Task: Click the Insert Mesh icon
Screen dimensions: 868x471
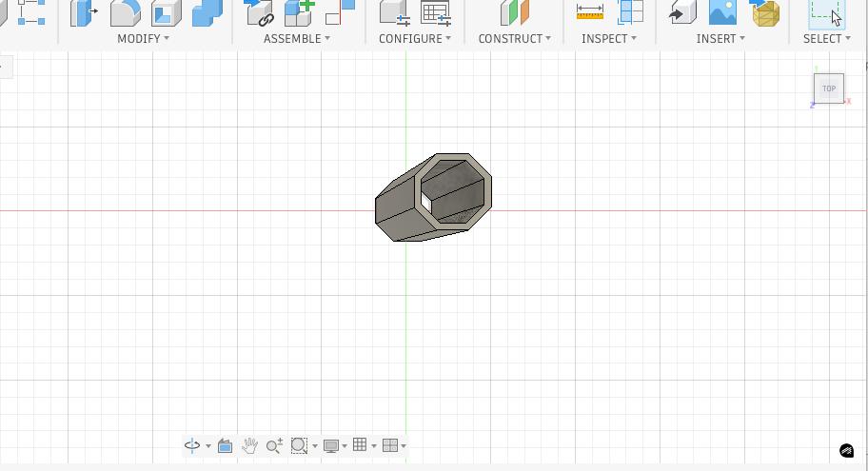Action: click(765, 12)
